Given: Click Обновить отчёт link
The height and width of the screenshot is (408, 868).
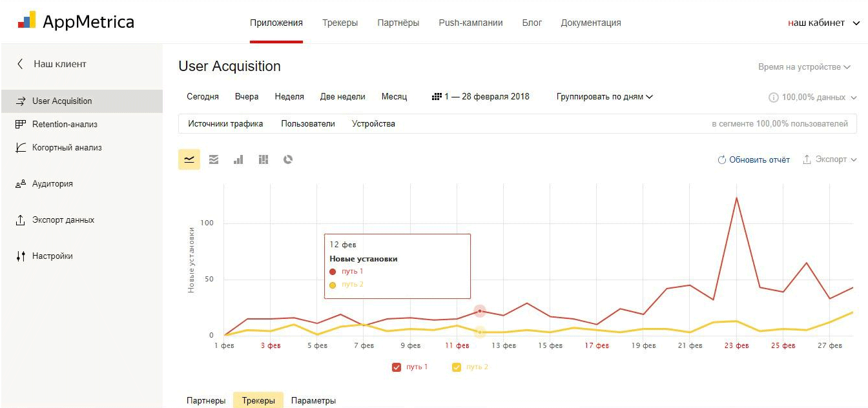Looking at the screenshot, I should click(754, 159).
